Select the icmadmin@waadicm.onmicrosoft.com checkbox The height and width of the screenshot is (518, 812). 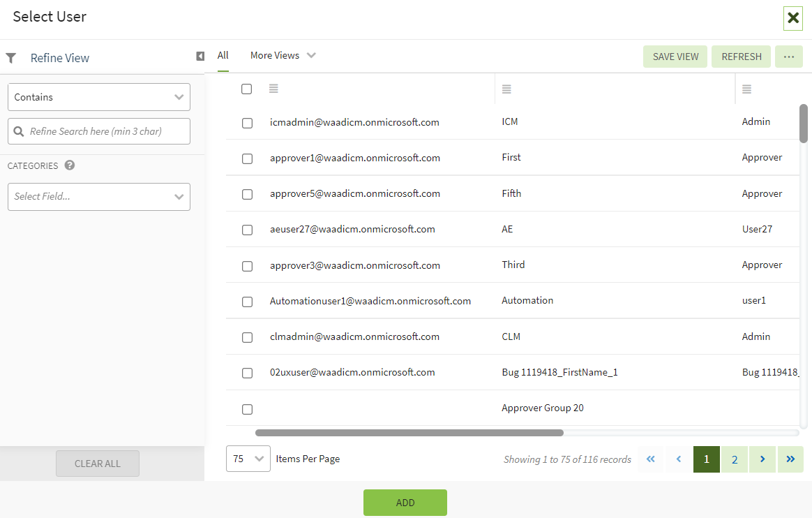point(247,123)
